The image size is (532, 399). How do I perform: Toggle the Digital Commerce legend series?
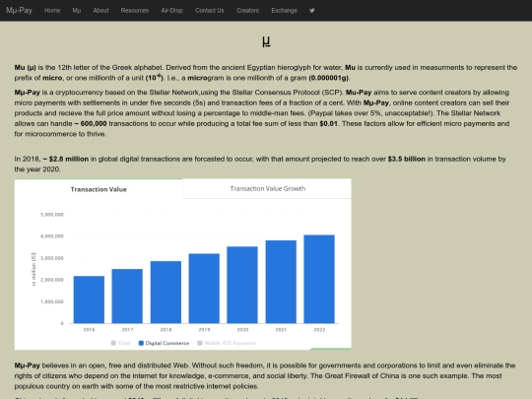tap(164, 343)
